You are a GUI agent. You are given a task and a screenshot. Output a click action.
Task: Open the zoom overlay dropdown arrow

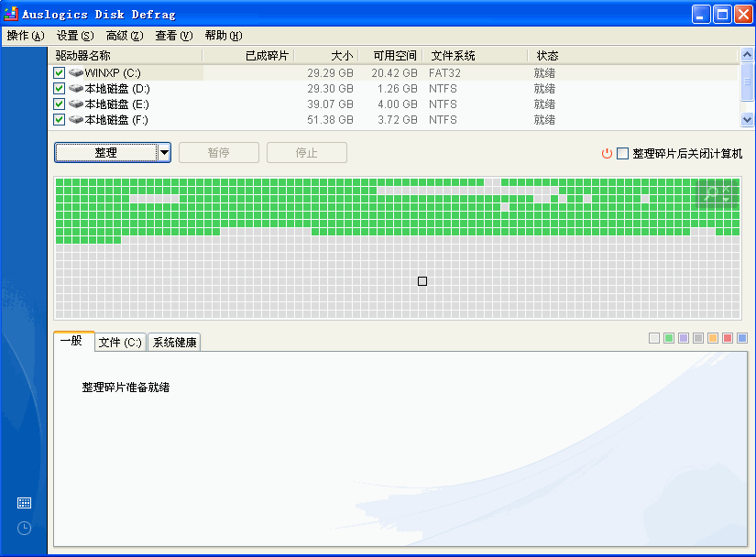click(726, 199)
